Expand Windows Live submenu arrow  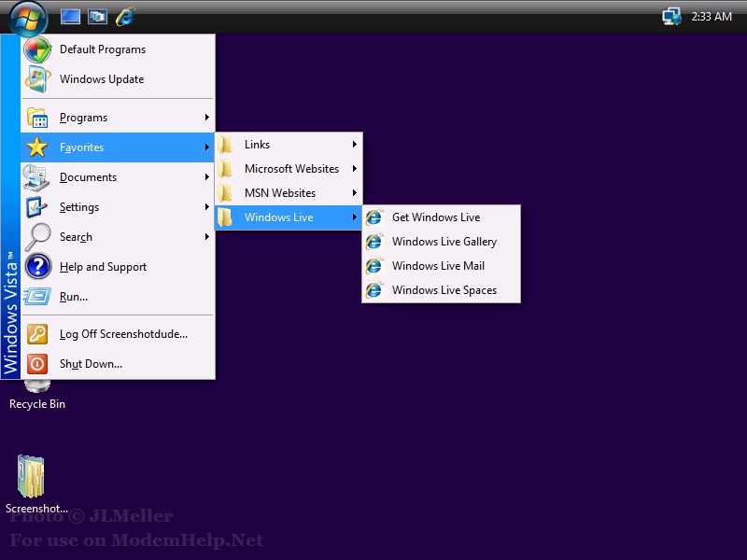355,217
